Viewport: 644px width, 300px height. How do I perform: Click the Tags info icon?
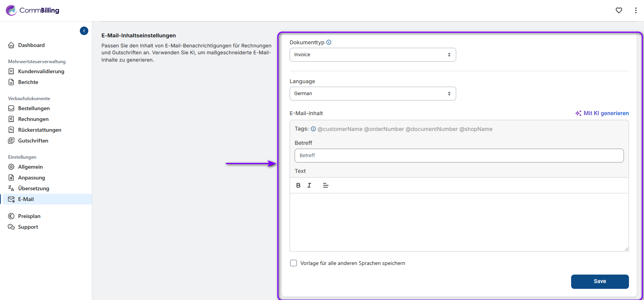click(x=313, y=129)
